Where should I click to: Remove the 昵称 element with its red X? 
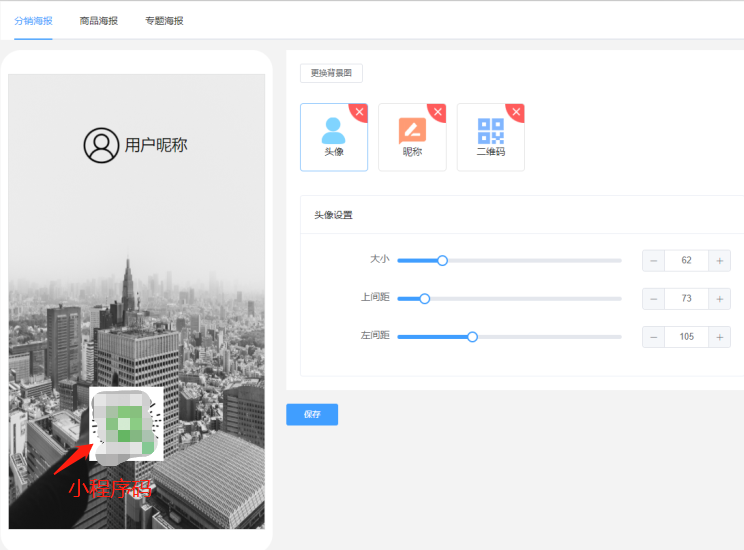pyautogui.click(x=438, y=112)
